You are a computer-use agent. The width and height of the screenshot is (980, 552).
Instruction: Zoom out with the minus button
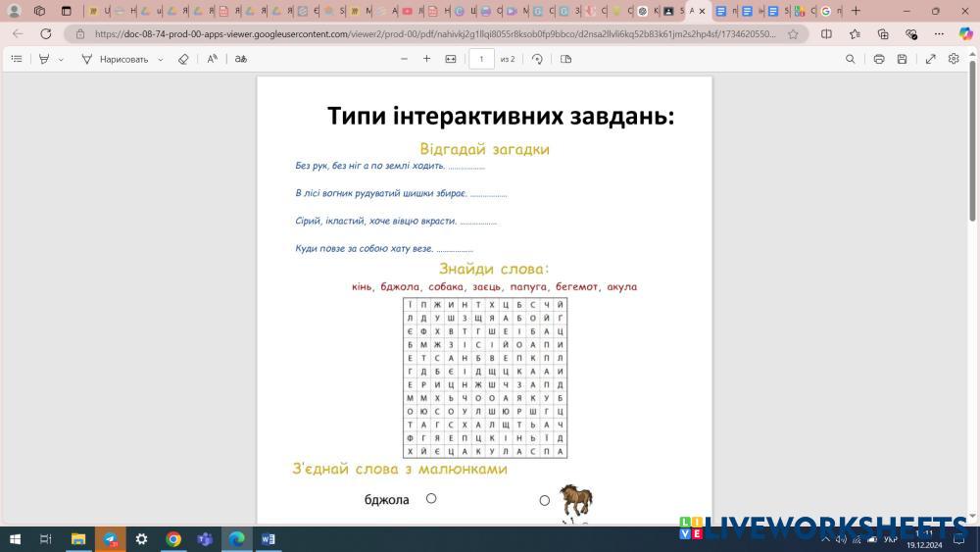(x=404, y=59)
